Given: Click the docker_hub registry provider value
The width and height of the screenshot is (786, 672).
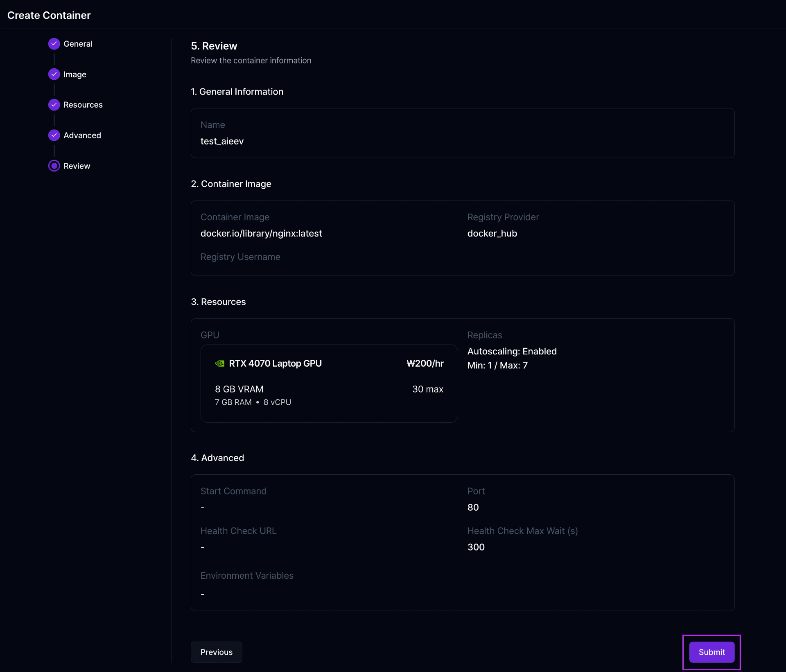Looking at the screenshot, I should coord(492,233).
